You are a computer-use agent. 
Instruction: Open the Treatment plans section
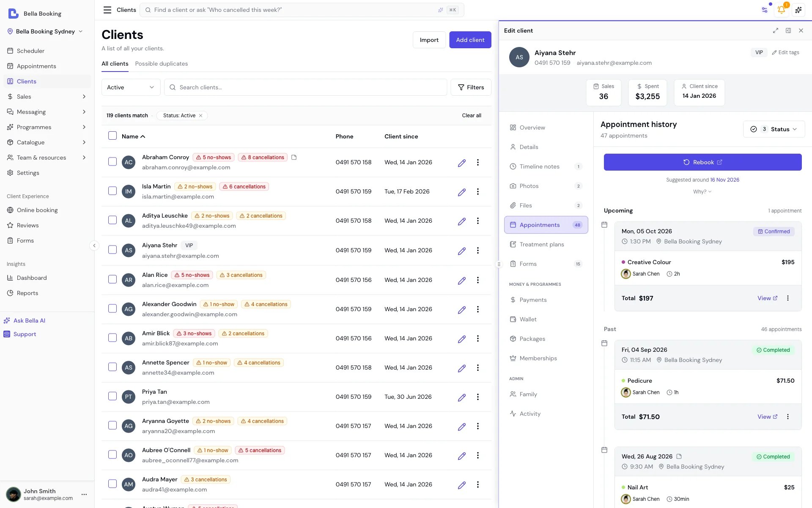pyautogui.click(x=546, y=244)
